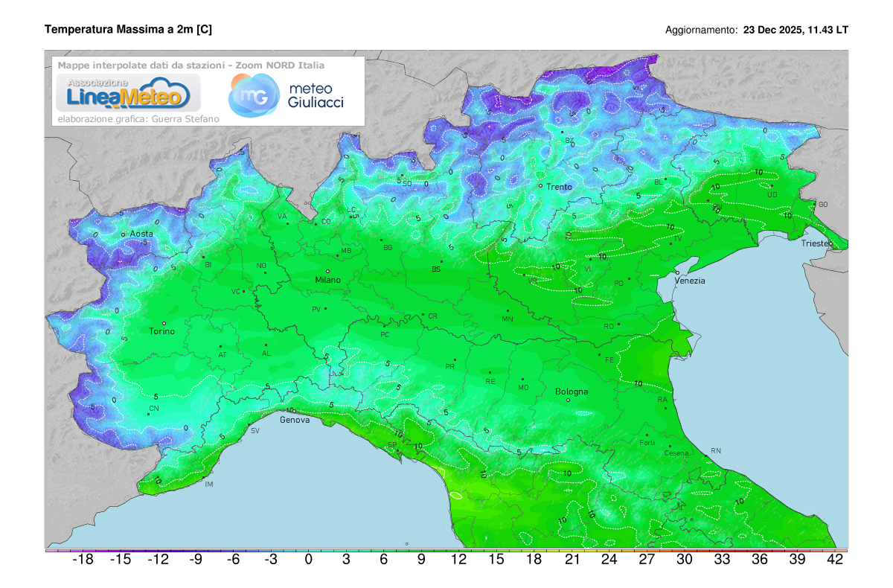Select the Bologna city marker

coord(569,400)
